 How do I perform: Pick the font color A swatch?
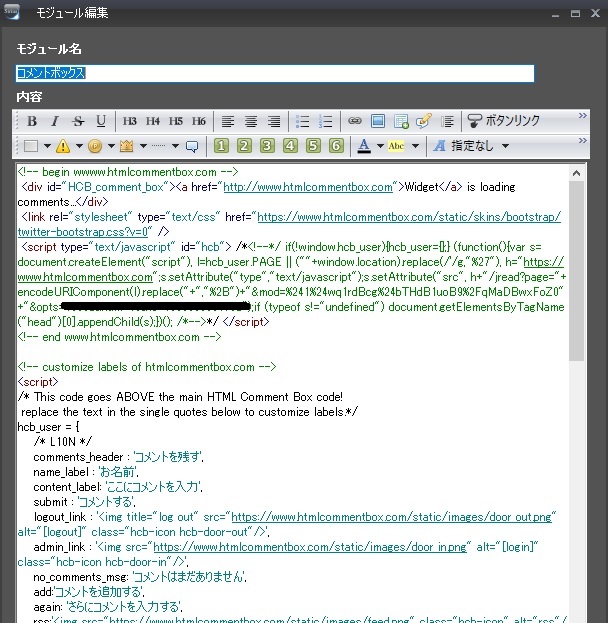(x=363, y=146)
